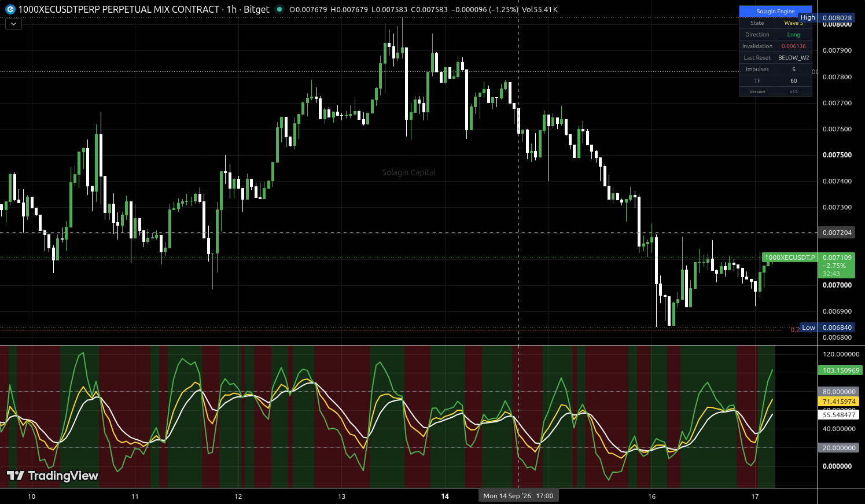Viewport: 865px width, 504px height.
Task: Collapse the chart legend with the chevron
Action: click(x=13, y=24)
